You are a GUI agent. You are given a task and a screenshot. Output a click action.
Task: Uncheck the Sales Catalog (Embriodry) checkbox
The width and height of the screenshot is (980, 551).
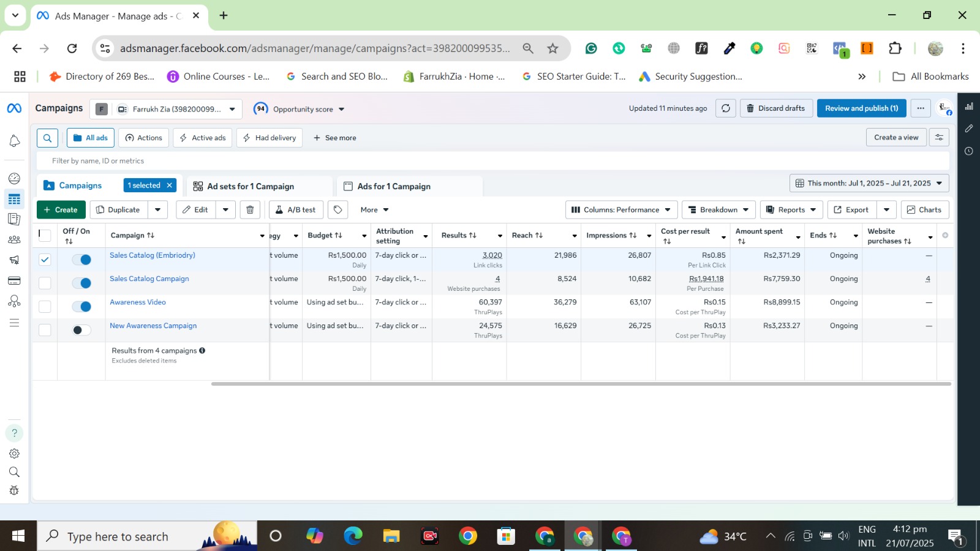click(45, 260)
